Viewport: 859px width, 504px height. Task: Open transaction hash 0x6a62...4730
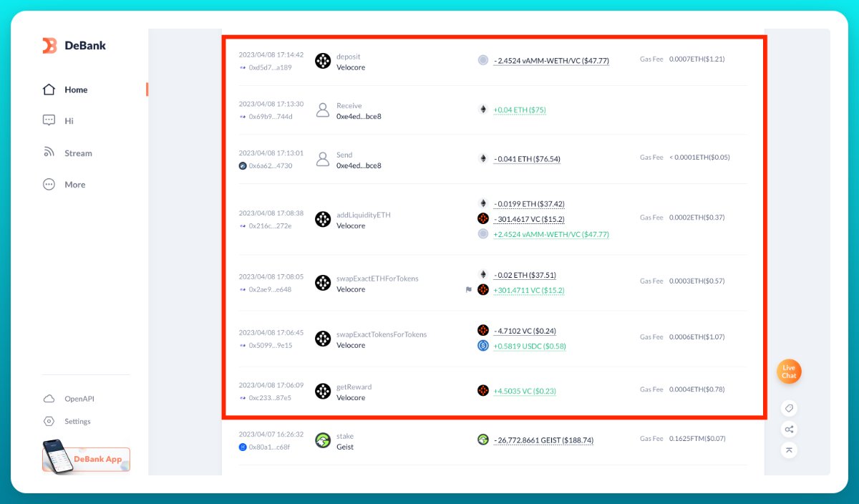coord(270,165)
